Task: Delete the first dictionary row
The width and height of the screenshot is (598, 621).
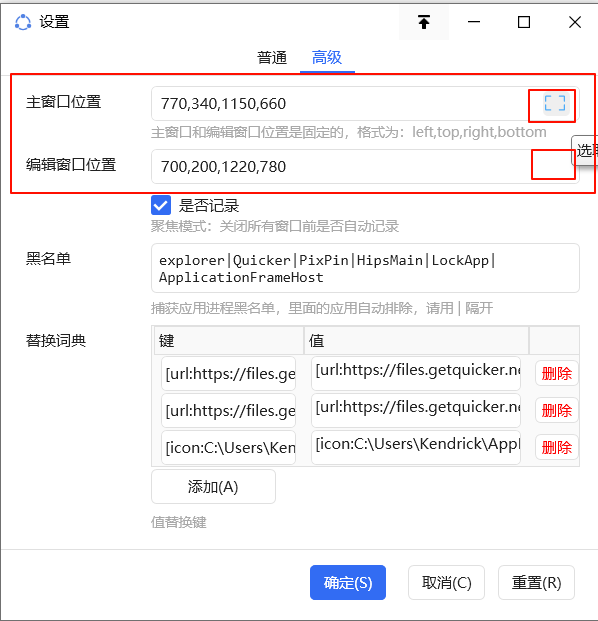Action: pyautogui.click(x=556, y=373)
